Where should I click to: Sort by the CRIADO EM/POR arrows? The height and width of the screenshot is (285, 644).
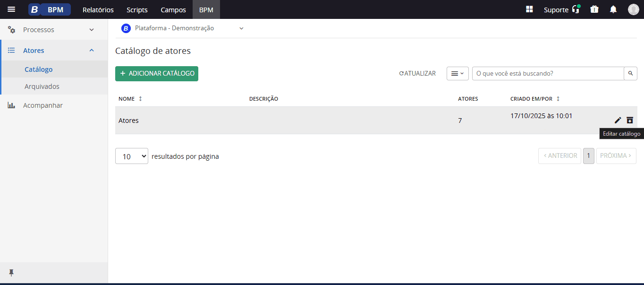(558, 99)
